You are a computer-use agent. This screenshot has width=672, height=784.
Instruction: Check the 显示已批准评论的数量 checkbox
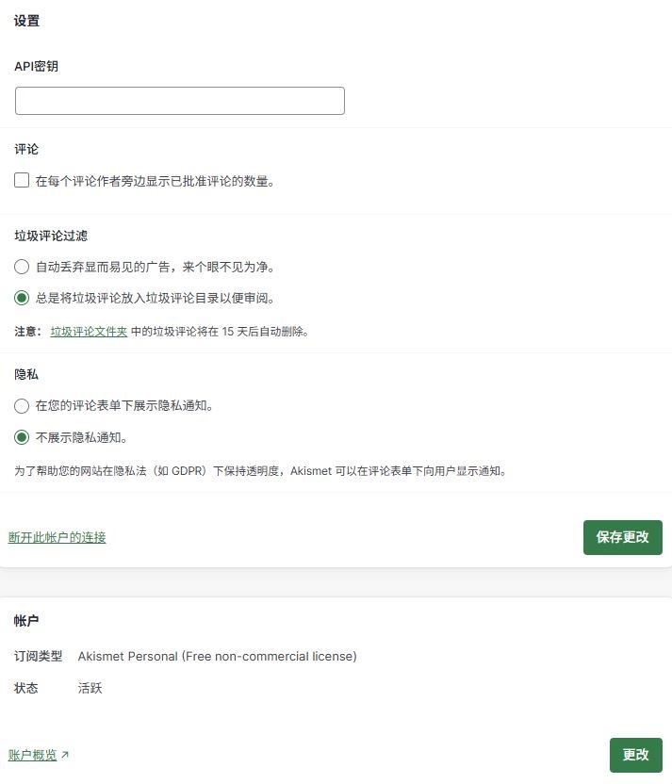point(22,180)
